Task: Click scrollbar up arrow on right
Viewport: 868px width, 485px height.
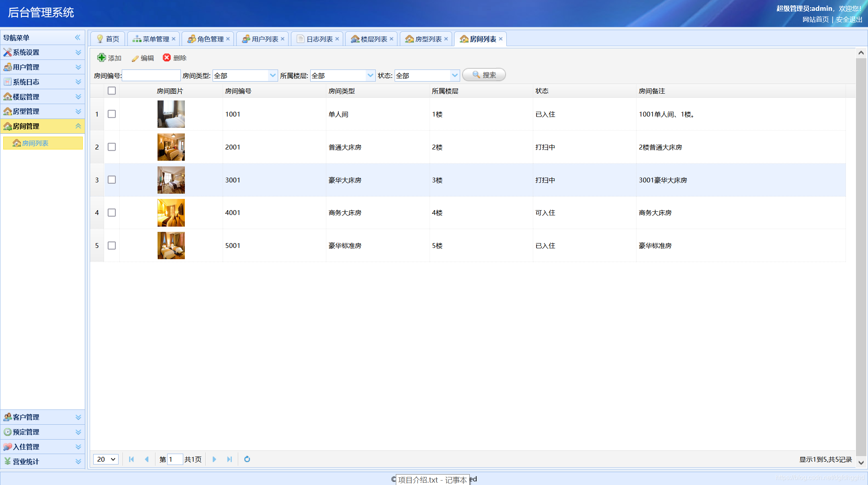Action: coord(861,53)
